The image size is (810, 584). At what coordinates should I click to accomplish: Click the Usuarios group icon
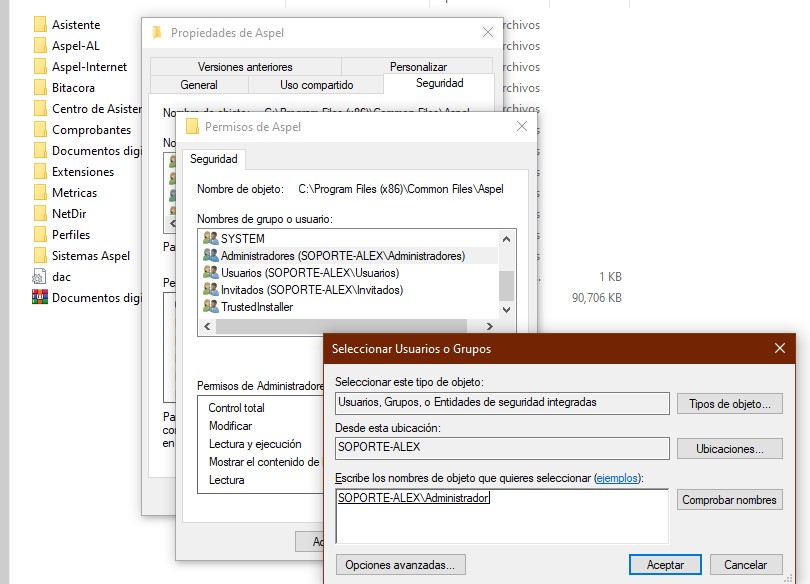(211, 272)
